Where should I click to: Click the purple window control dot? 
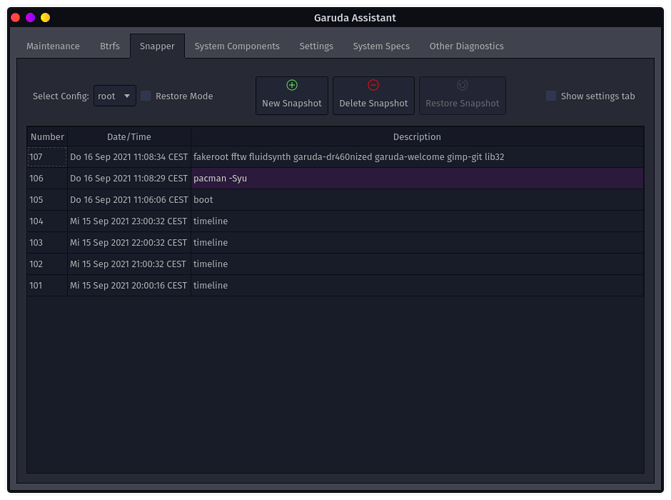pos(30,18)
